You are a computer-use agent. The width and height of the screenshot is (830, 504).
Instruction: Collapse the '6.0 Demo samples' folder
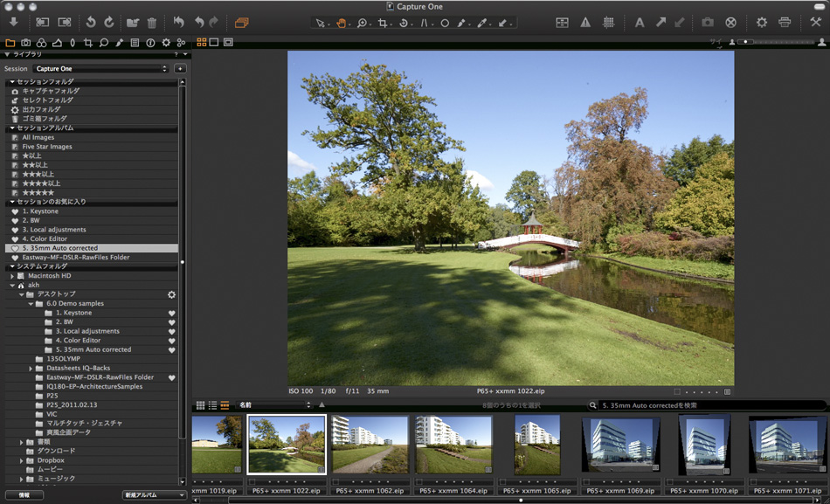31,302
